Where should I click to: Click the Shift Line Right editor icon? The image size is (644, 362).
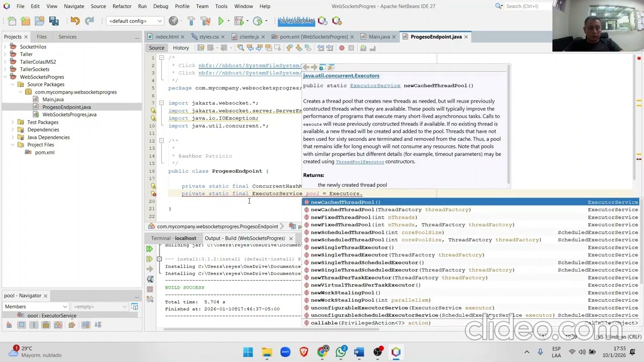(330, 48)
